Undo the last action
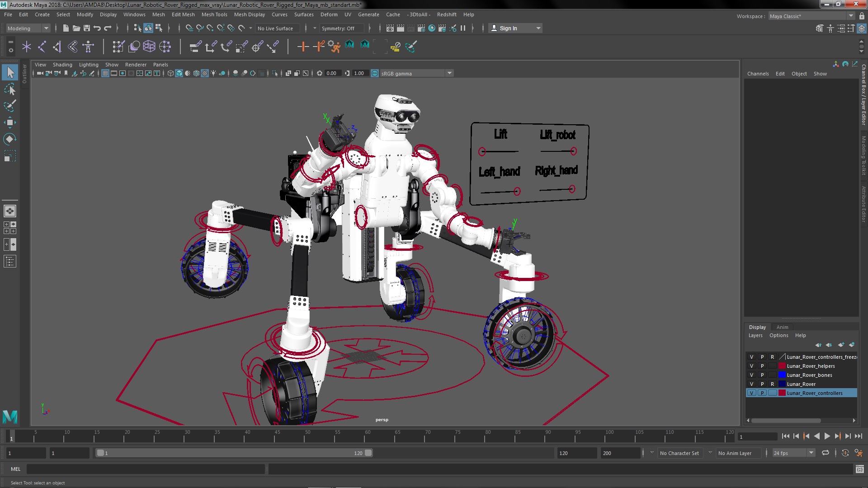 (x=97, y=28)
